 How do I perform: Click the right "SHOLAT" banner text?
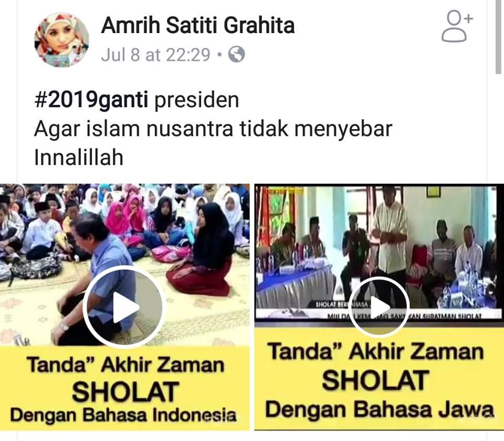coord(375,380)
